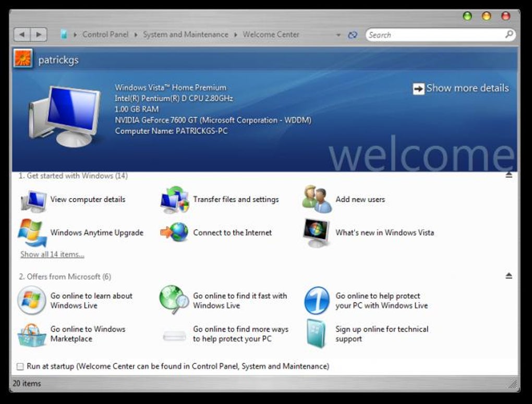Click the green globe magnifier search icon

(174, 300)
